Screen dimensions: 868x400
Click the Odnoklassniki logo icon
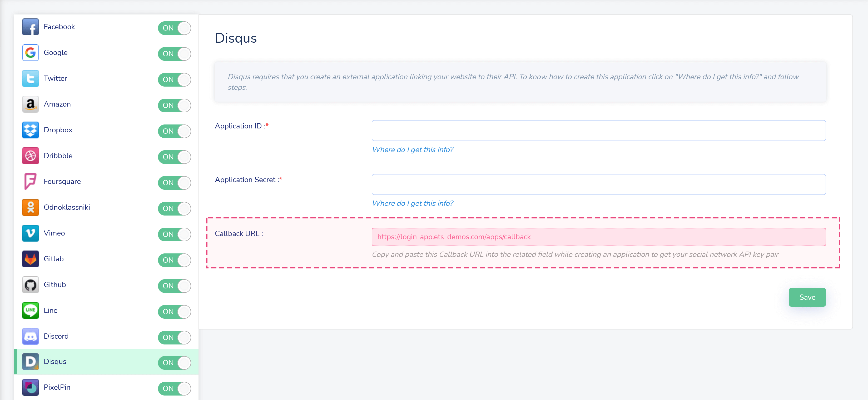tap(30, 207)
